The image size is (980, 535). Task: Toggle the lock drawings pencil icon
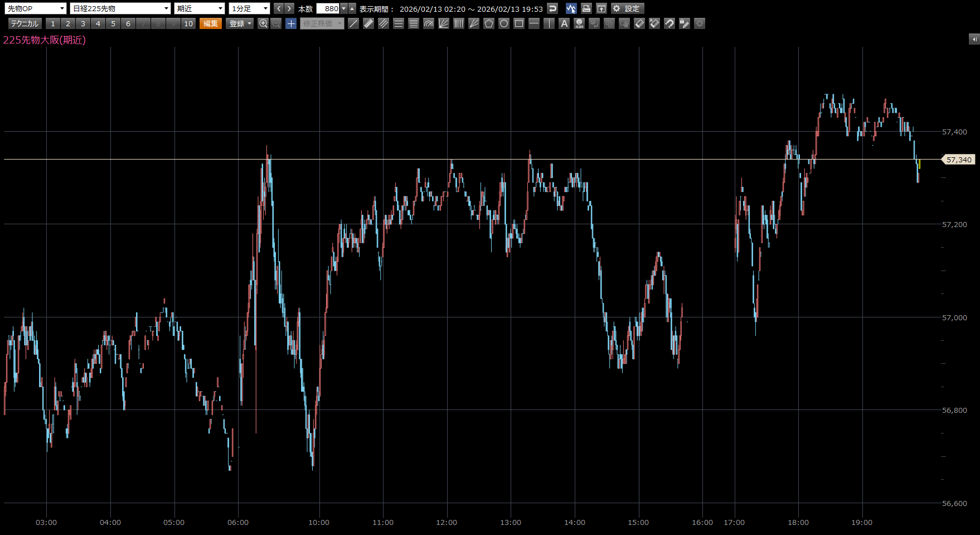[x=685, y=23]
